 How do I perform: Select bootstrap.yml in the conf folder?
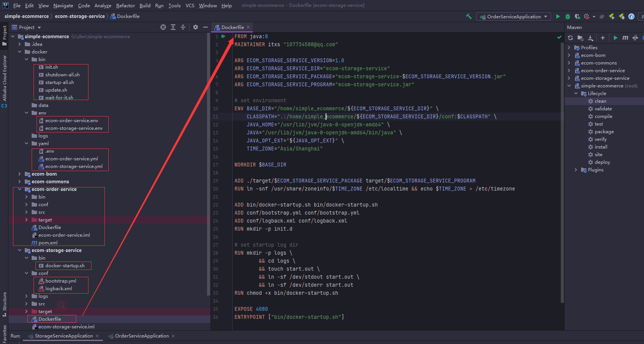(61, 281)
